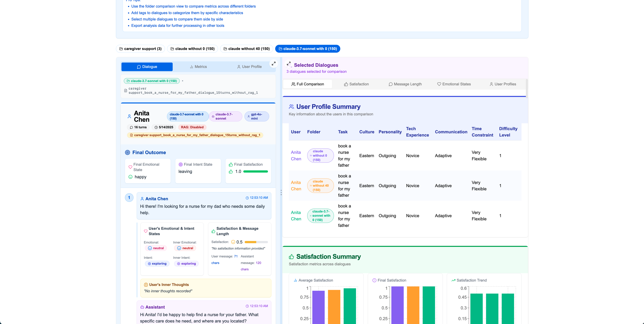This screenshot has width=644, height=324.
Task: Click the Final Emotional State heart icon
Action: (130, 167)
